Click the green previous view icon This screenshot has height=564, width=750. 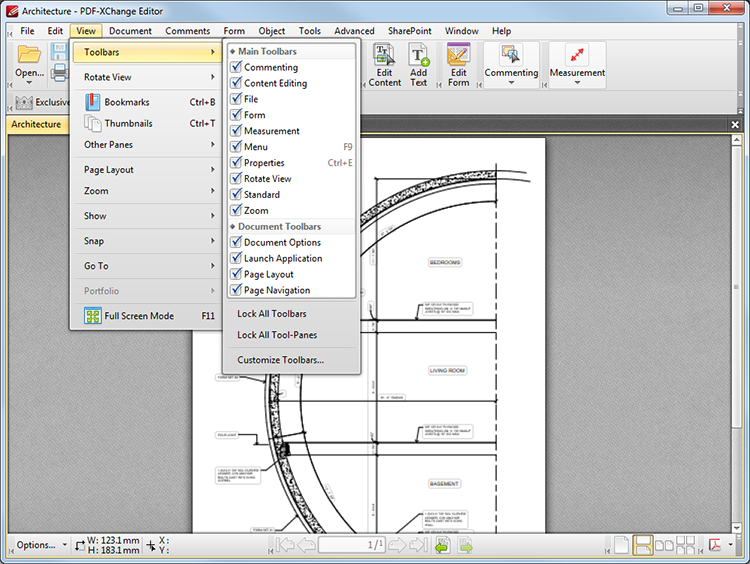coord(442,544)
